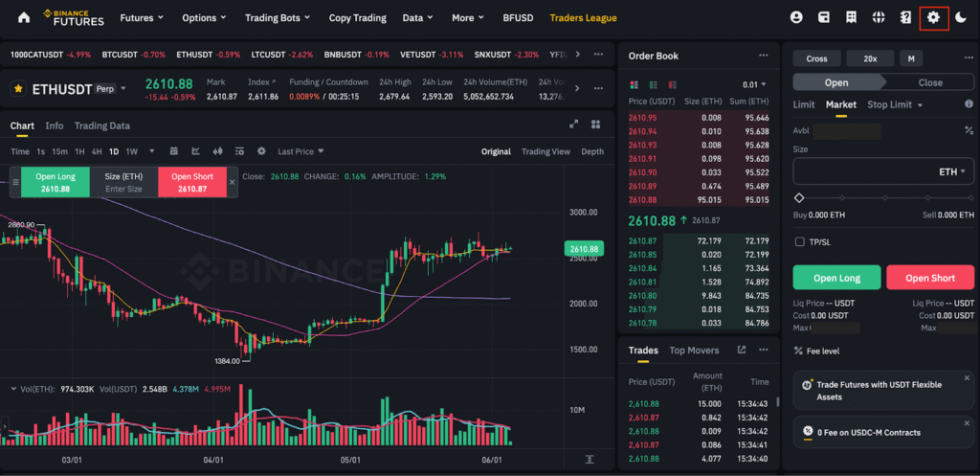Click the wallet icon in header
The image size is (980, 476).
(823, 17)
